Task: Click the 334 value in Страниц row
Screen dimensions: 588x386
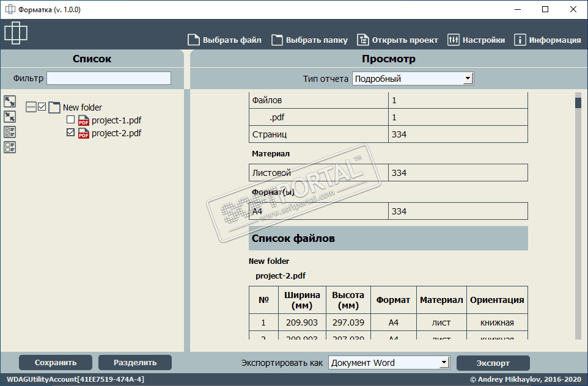Action: (x=399, y=134)
